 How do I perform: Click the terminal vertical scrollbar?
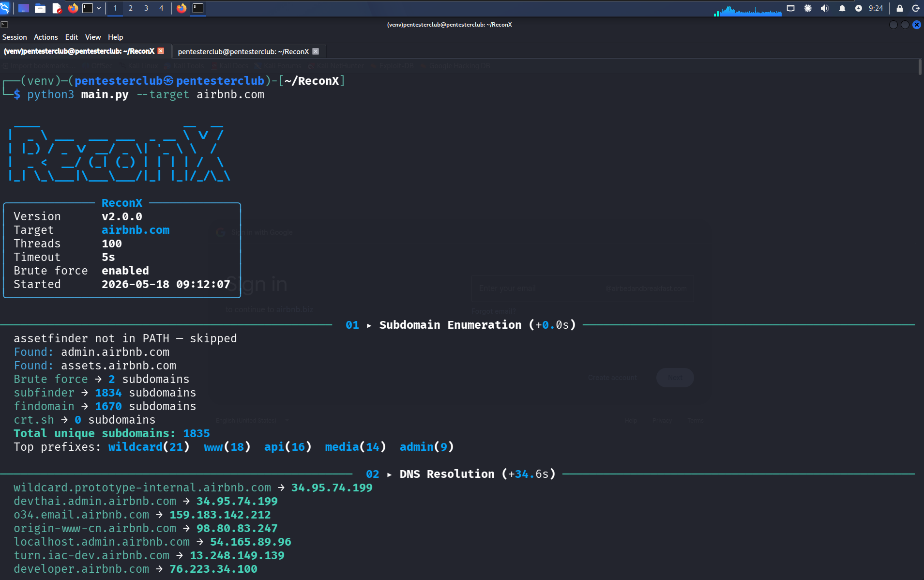click(x=920, y=67)
